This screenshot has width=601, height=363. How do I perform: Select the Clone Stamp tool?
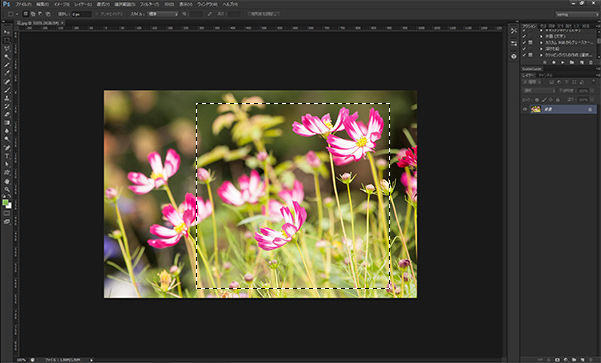pos(7,98)
